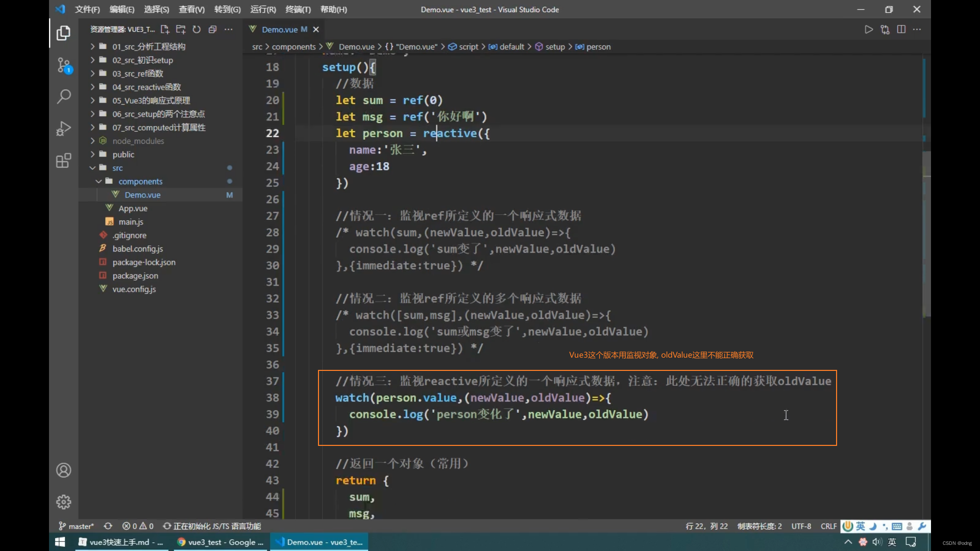Image resolution: width=980 pixels, height=551 pixels.
Task: Click the Source Control icon in sidebar
Action: pyautogui.click(x=63, y=65)
